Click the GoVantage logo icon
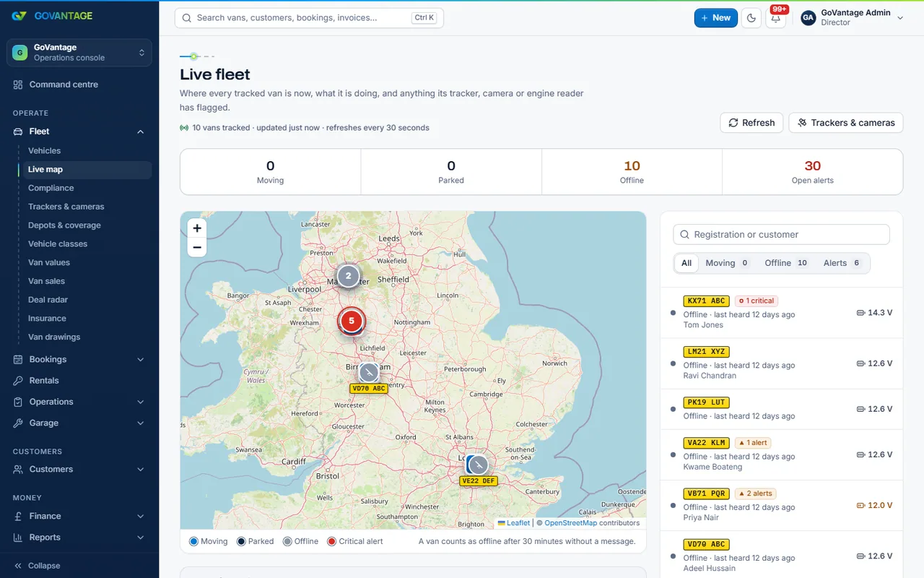The width and height of the screenshot is (924, 578). [19, 16]
